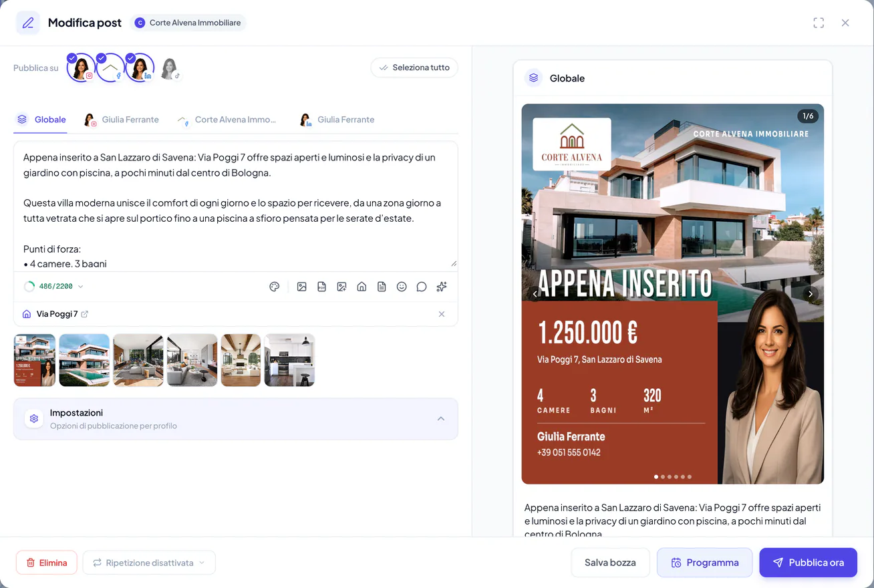Enter fullscreen with the expand icon
This screenshot has width=874, height=588.
coord(819,23)
